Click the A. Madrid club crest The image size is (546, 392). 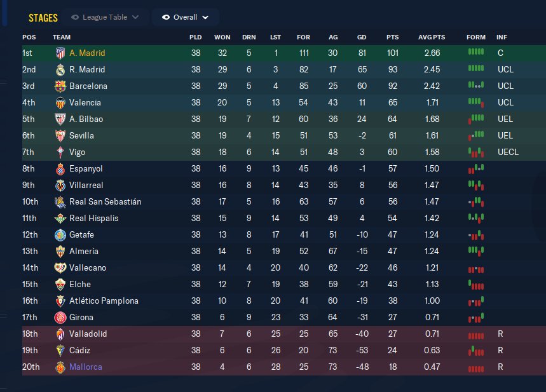60,53
